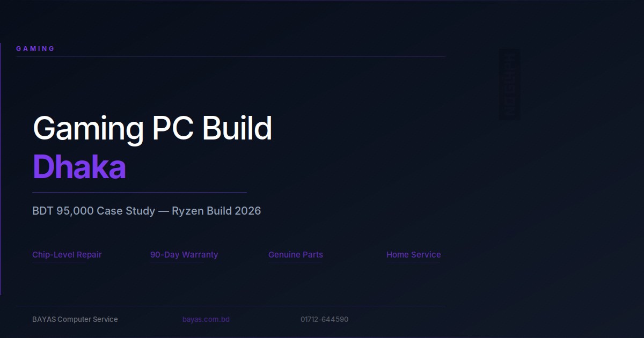
Task: Click the GAMING category label
Action: pyautogui.click(x=35, y=49)
